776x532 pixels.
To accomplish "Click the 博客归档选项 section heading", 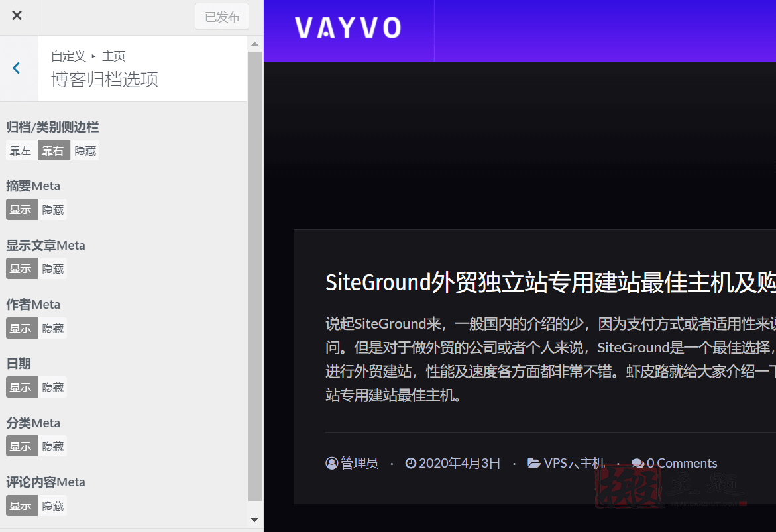I will click(105, 80).
